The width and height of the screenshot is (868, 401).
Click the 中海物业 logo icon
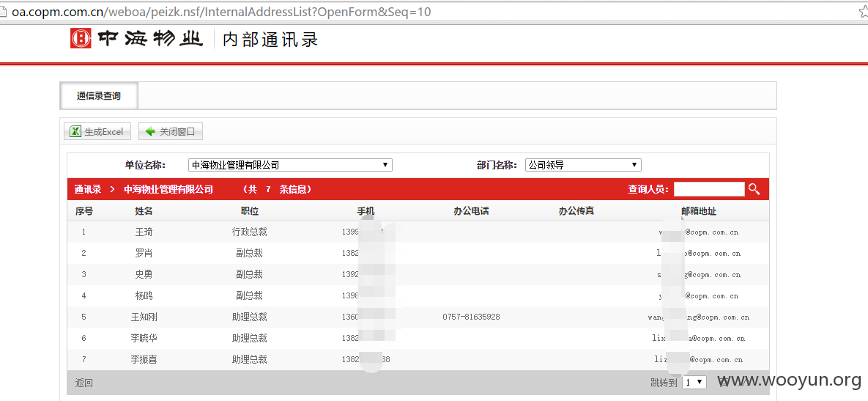[x=81, y=39]
